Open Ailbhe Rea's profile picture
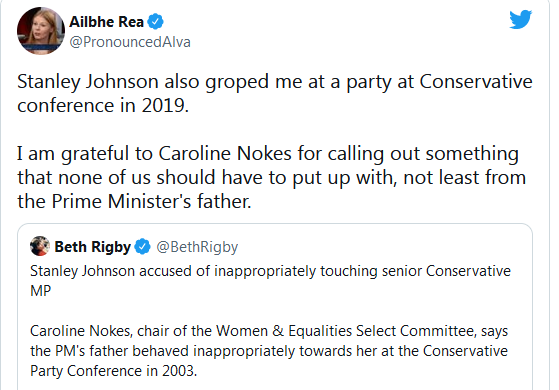This screenshot has height=390, width=559. 41,31
